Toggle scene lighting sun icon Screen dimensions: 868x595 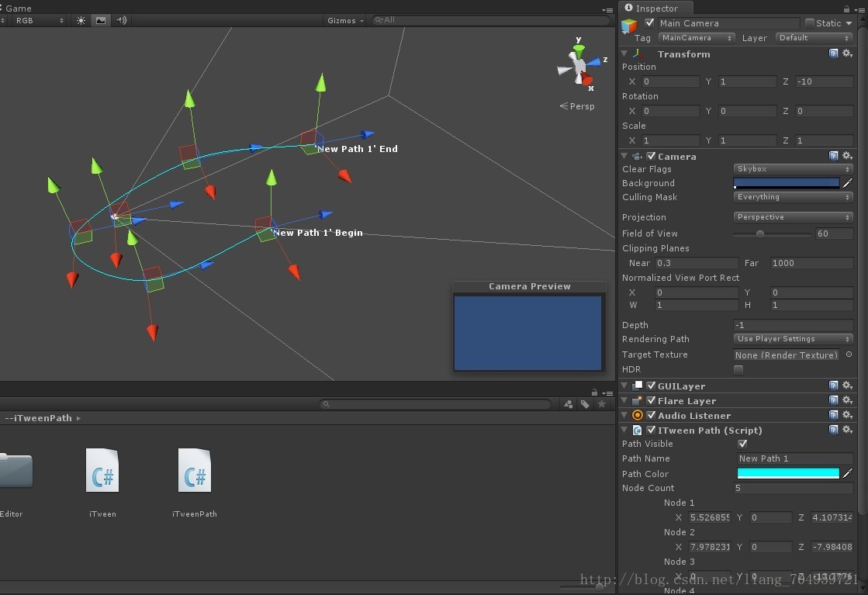pyautogui.click(x=81, y=20)
